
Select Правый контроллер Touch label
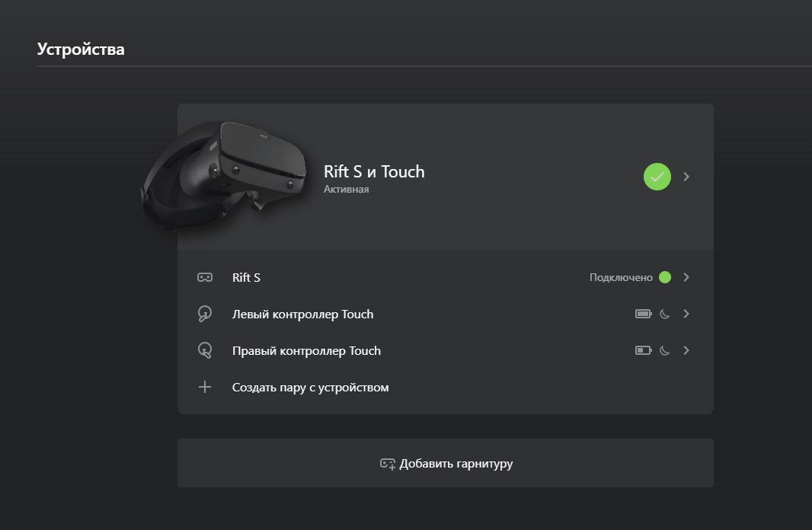[x=306, y=351]
